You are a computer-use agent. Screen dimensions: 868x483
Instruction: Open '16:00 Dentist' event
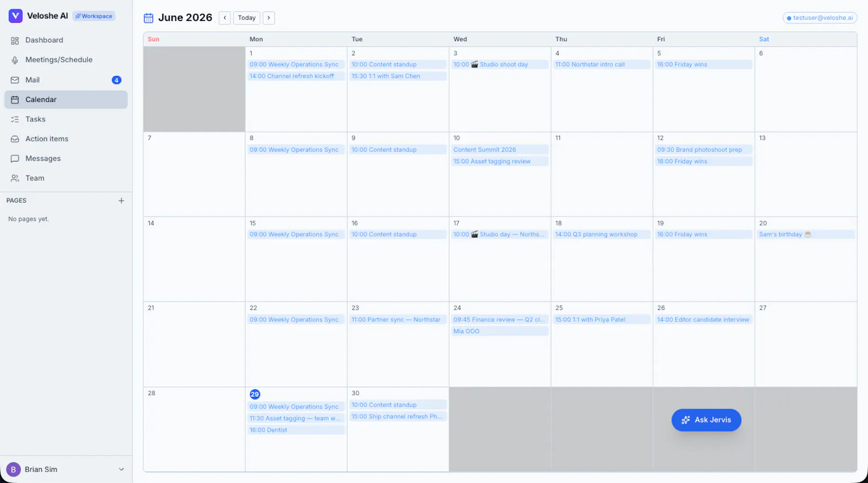click(296, 430)
